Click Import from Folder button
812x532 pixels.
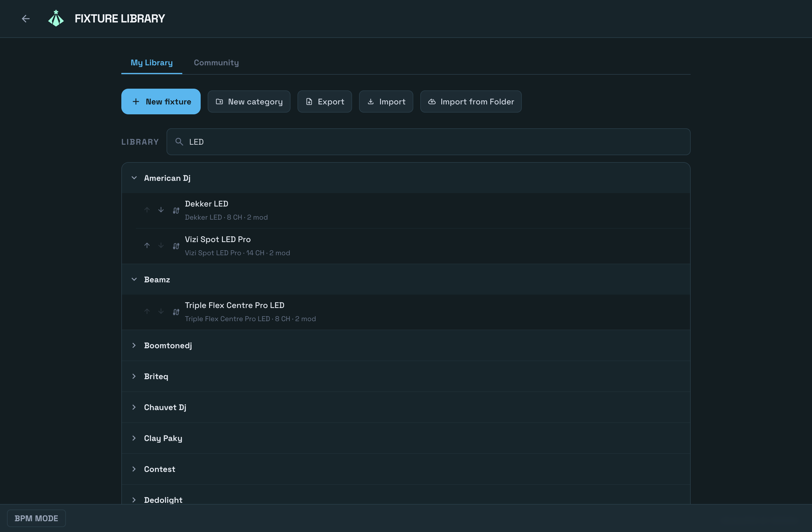pyautogui.click(x=471, y=101)
